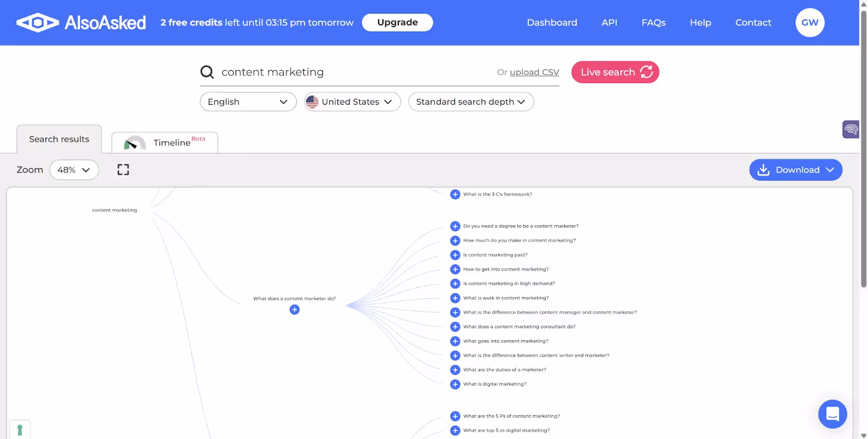Image resolution: width=868 pixels, height=439 pixels.
Task: Click the AlsoAsked logo
Action: 81,22
